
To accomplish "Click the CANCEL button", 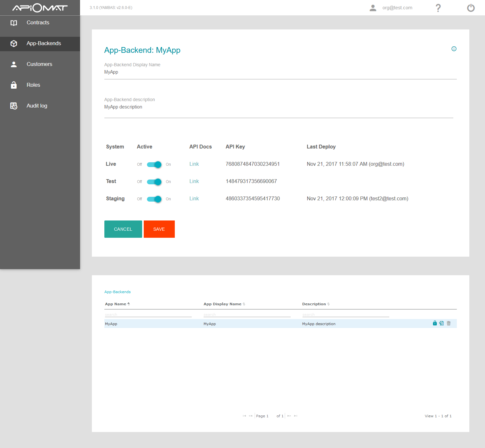I will [x=123, y=229].
